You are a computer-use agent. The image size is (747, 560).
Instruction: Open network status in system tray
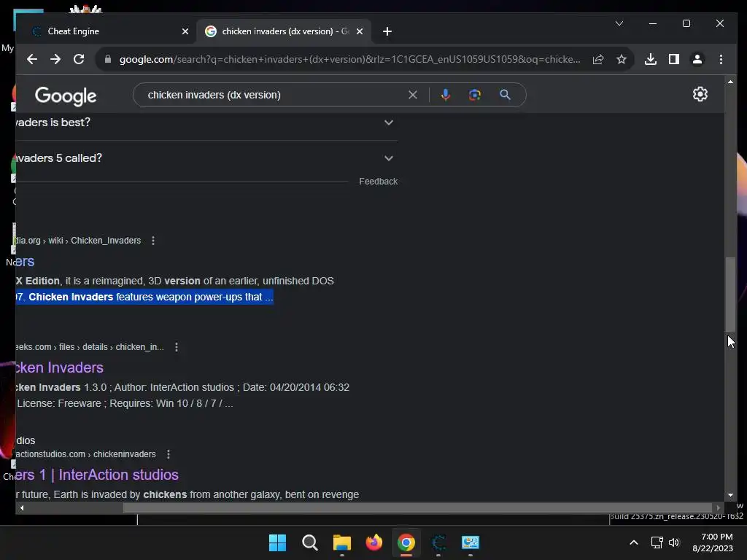click(x=657, y=542)
